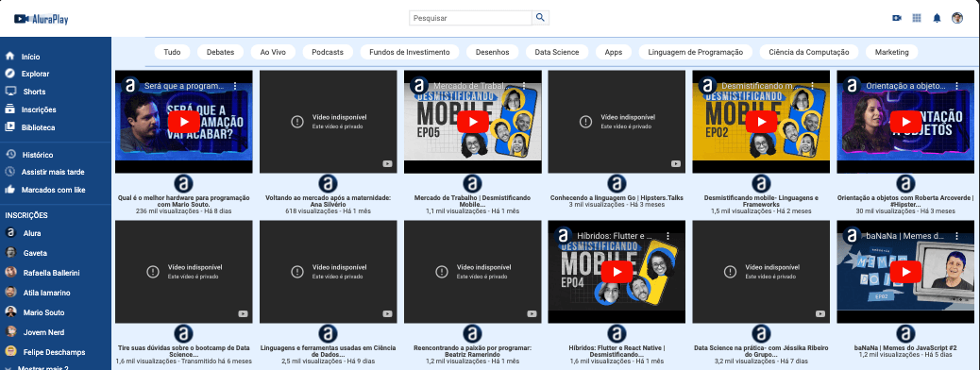Click the Inscrições sidebar icon
Viewport: 980px width, 370px height.
tap(10, 109)
